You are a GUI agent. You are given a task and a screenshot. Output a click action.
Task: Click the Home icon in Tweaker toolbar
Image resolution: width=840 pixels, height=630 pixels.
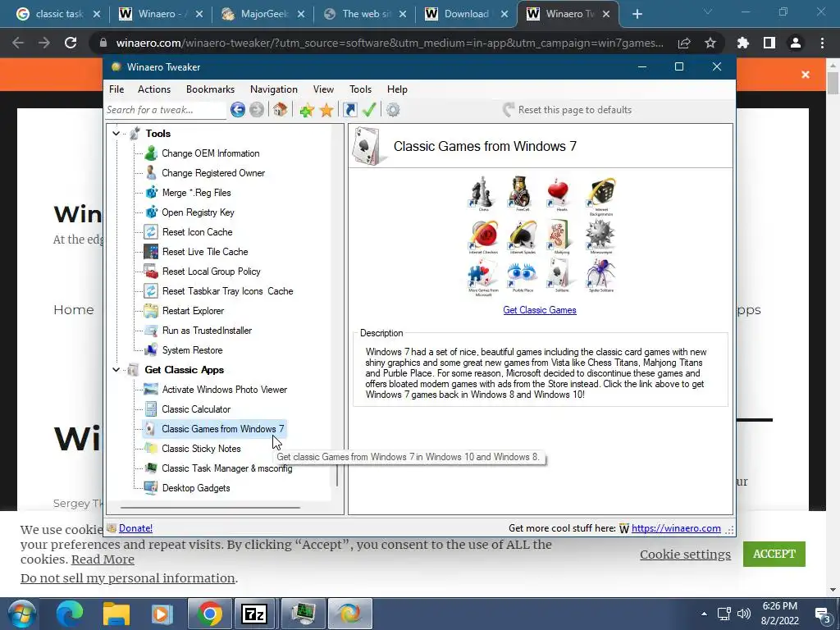coord(280,110)
